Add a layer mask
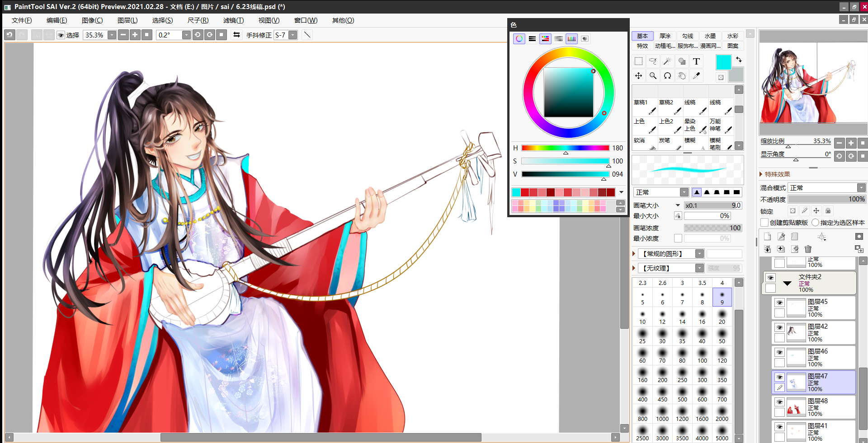The image size is (868, 443). tap(859, 237)
